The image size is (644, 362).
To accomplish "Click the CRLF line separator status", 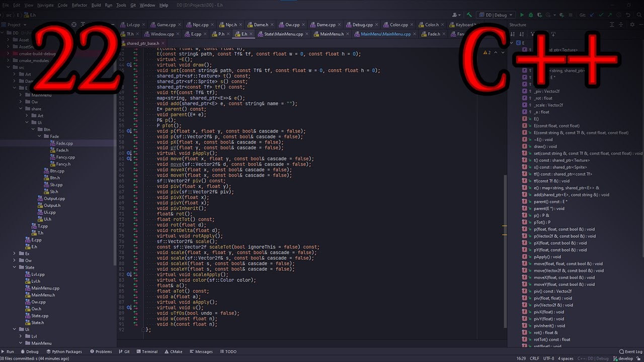I will (x=534, y=358).
